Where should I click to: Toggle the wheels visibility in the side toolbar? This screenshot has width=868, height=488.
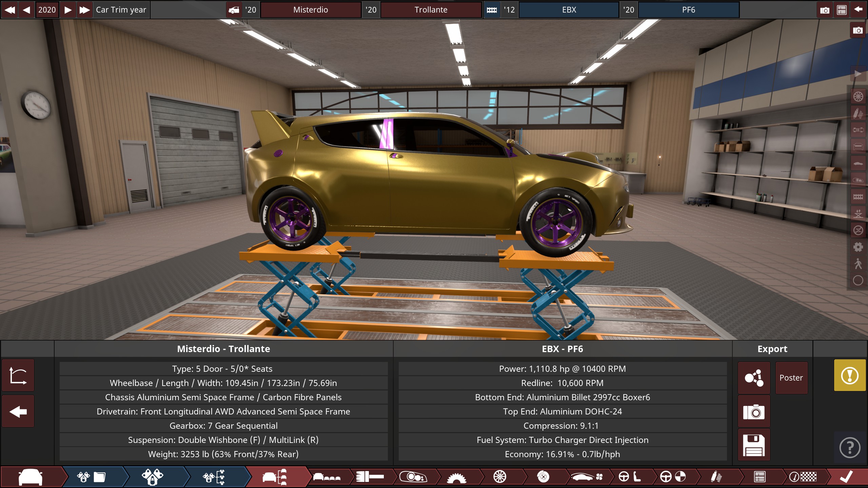(x=858, y=97)
